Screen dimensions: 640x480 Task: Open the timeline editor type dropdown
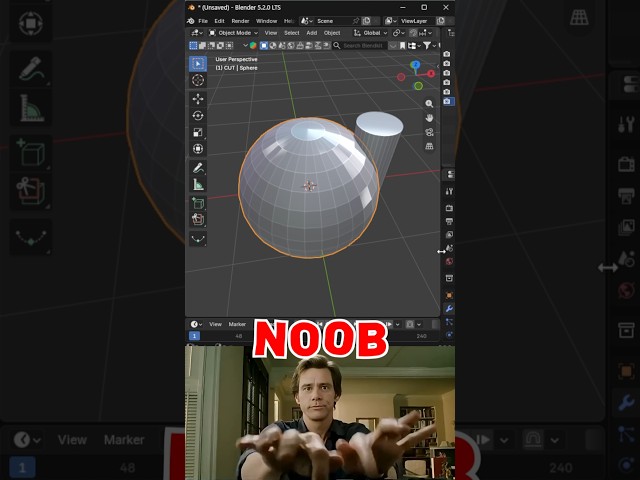[196, 324]
